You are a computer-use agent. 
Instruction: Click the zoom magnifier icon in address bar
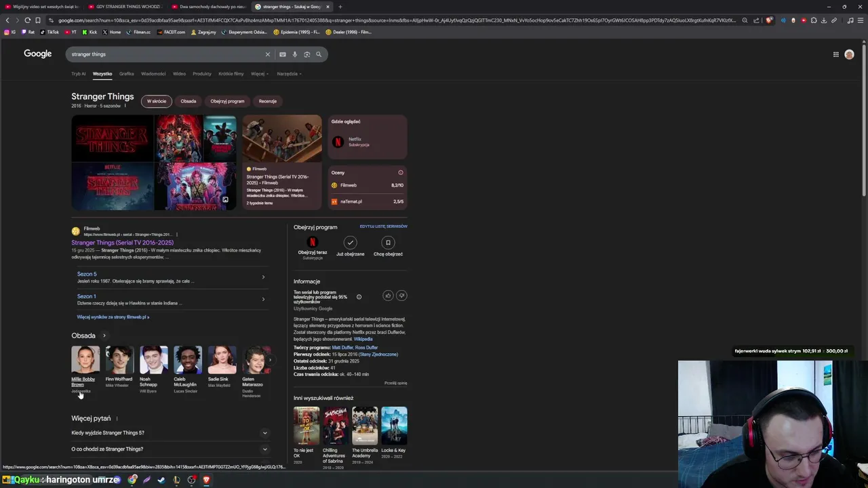[745, 20]
